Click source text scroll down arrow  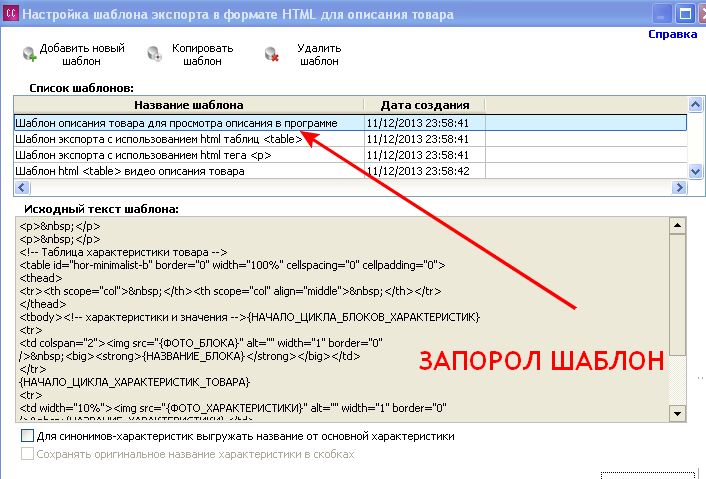(677, 413)
